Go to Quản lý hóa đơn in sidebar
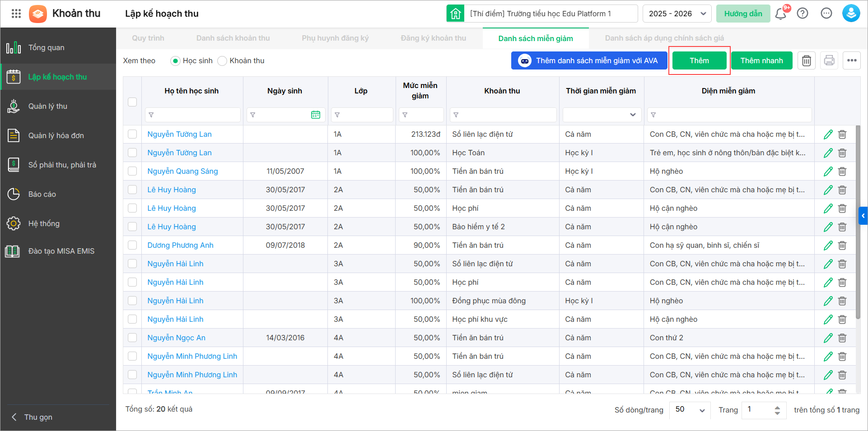This screenshot has width=868, height=431. [x=56, y=135]
